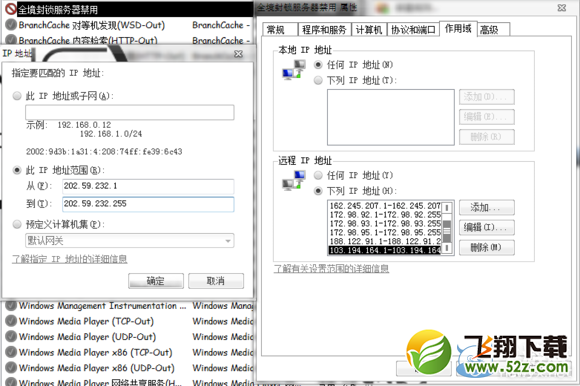The height and width of the screenshot is (386, 580).
Task: Select the 162.245.207.1 range entry
Action: pos(385,206)
